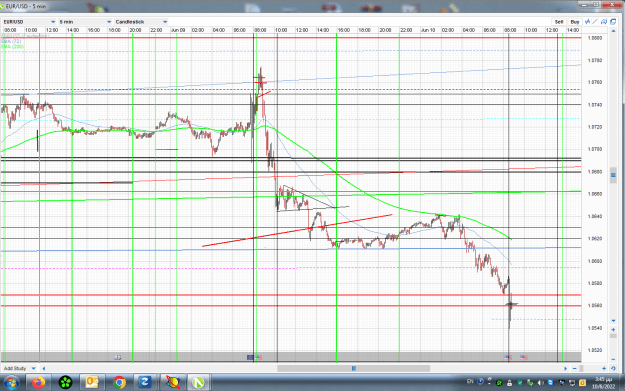
Task: Click the price axis down arrow
Action: click(613, 321)
